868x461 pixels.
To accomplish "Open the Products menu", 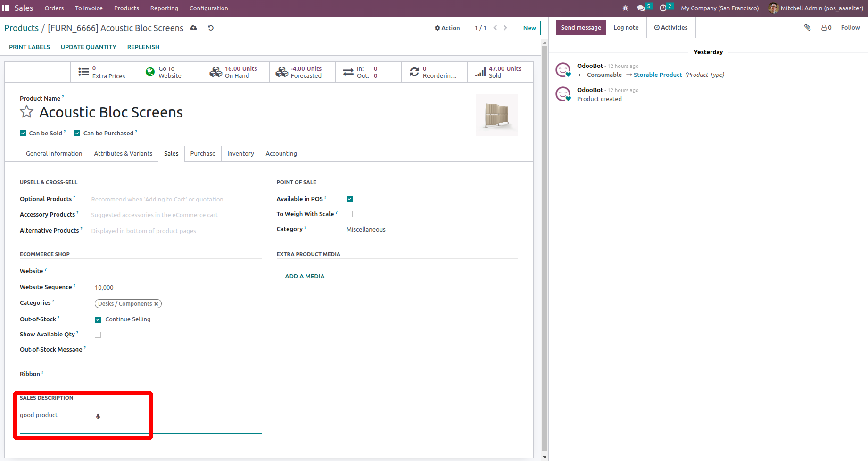I will pos(126,8).
